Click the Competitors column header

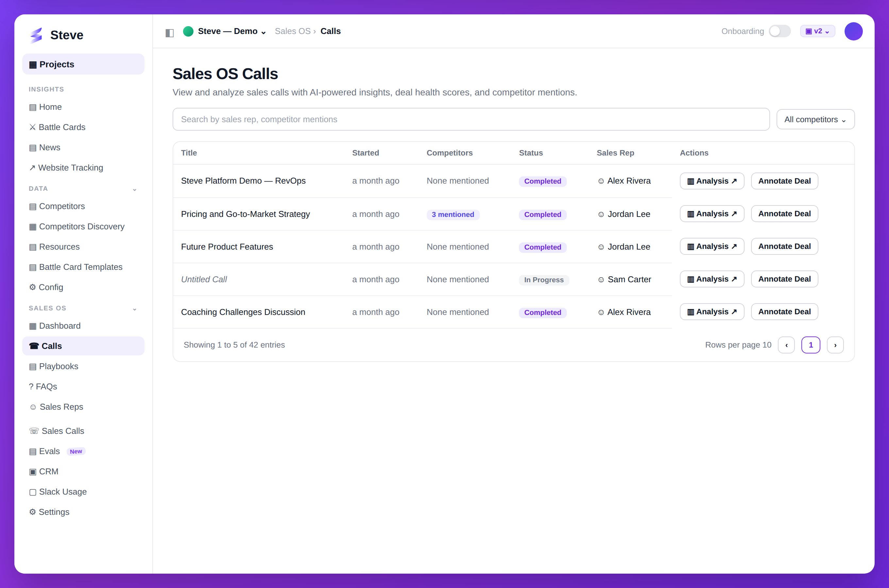pos(449,153)
